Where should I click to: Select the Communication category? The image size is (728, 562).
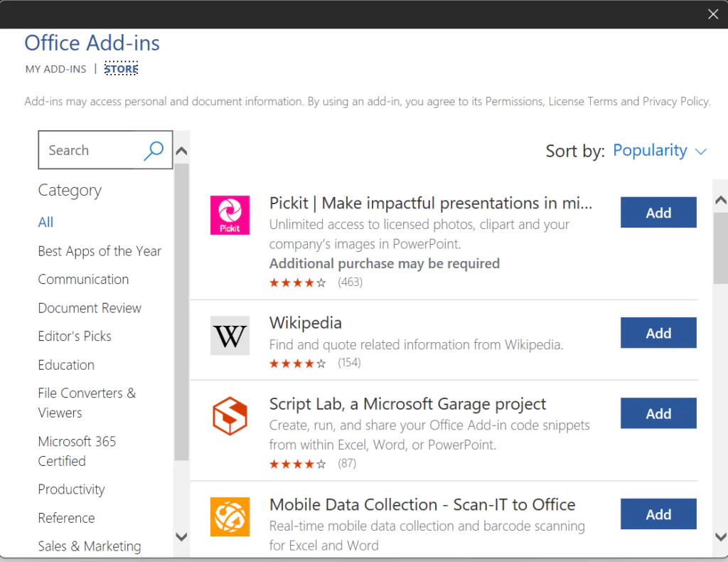tap(84, 279)
